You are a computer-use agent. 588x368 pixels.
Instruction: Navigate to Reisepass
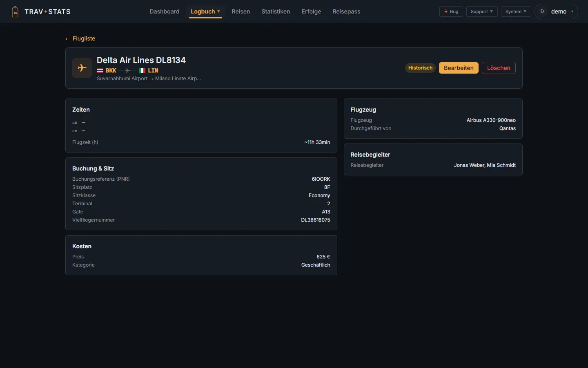(346, 11)
